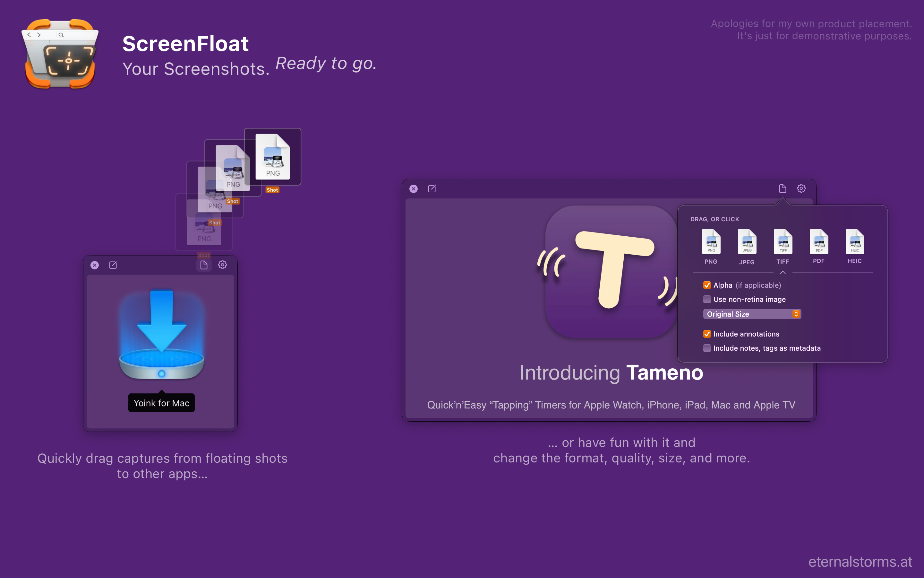
Task: Click the annotate/edit icon in Yoink shot
Action: [x=113, y=265]
